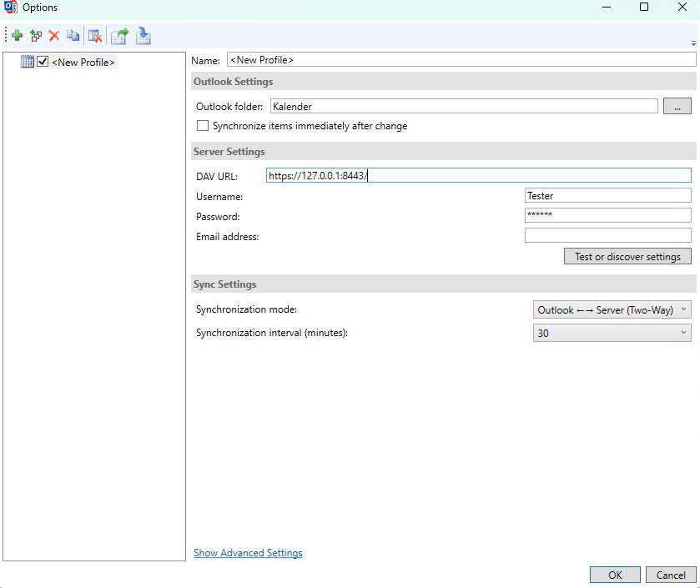
Task: Enable Synchronize items immediately after change
Action: pos(202,126)
